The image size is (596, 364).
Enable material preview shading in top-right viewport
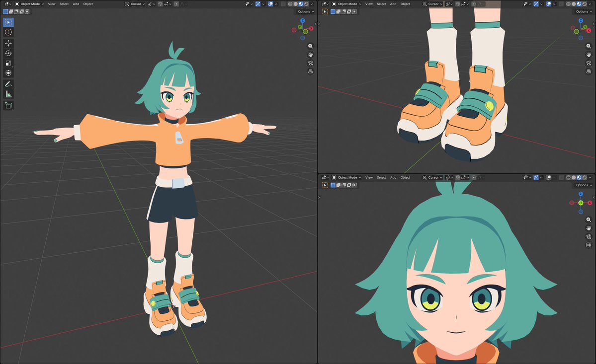click(x=579, y=4)
